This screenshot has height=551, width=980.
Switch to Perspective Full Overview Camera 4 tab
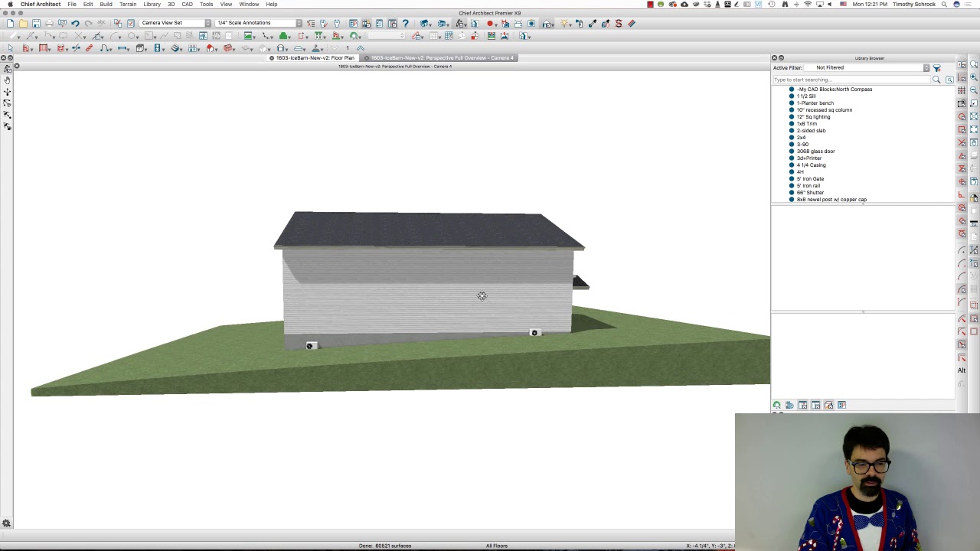439,58
